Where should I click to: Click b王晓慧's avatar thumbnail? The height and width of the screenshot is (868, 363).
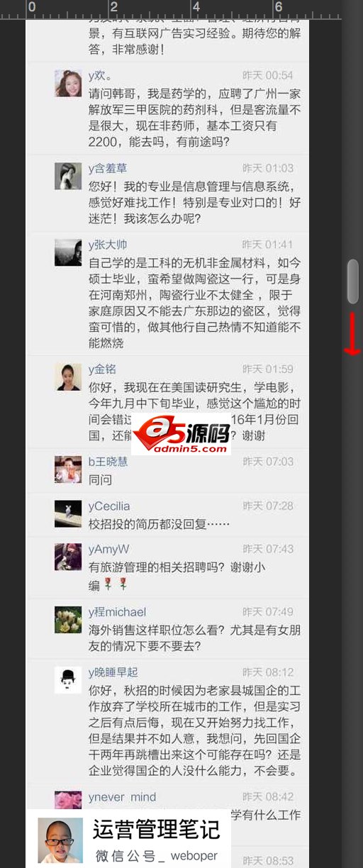point(68,469)
